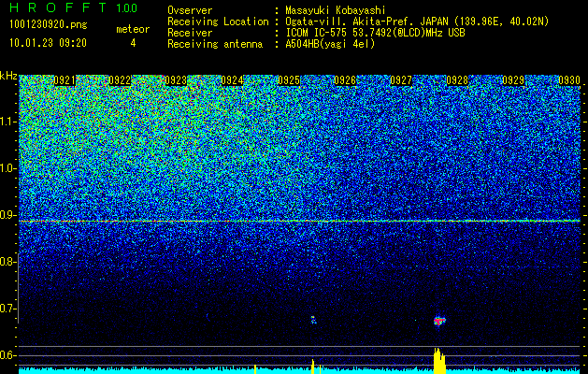The height and width of the screenshot is (374, 588).
Task: Click the meteor count value 4
Action: (x=133, y=43)
